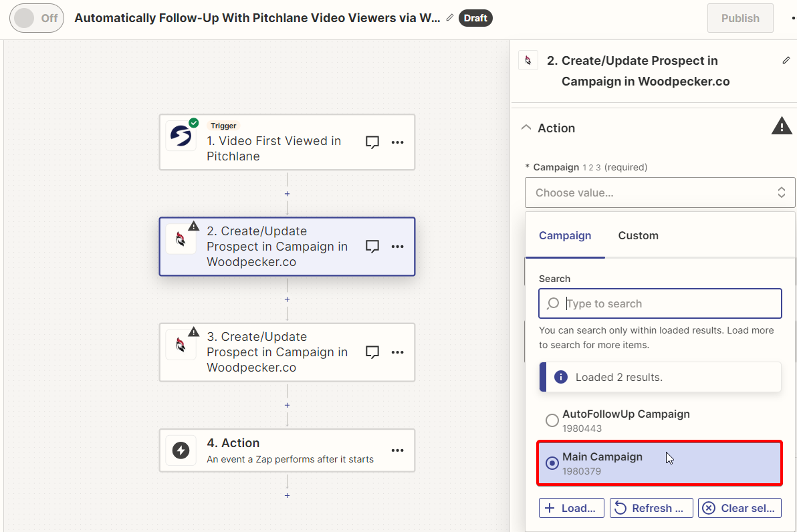Open comment on step 2 Woodpecker
Screen dimensions: 797x532
click(x=372, y=247)
